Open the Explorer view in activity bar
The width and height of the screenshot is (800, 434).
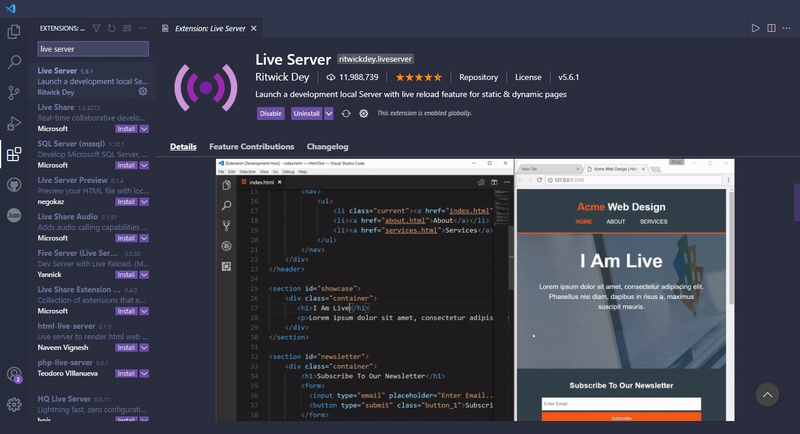[14, 32]
